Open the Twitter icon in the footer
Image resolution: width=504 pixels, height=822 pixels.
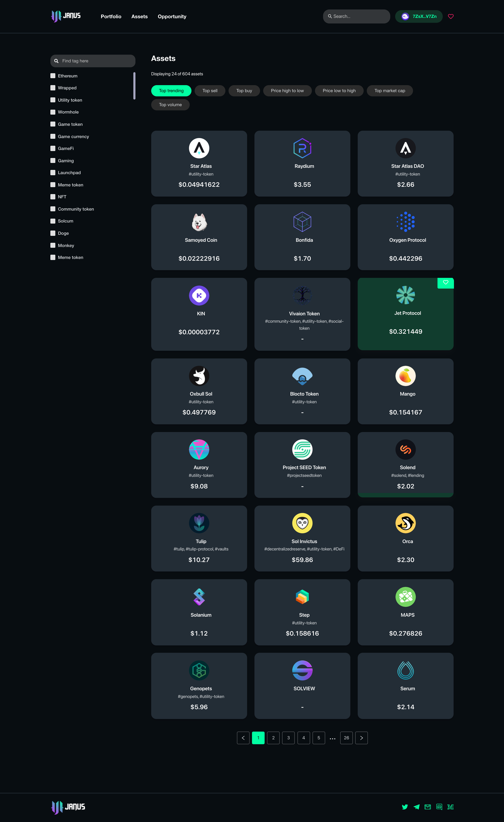tap(405, 807)
